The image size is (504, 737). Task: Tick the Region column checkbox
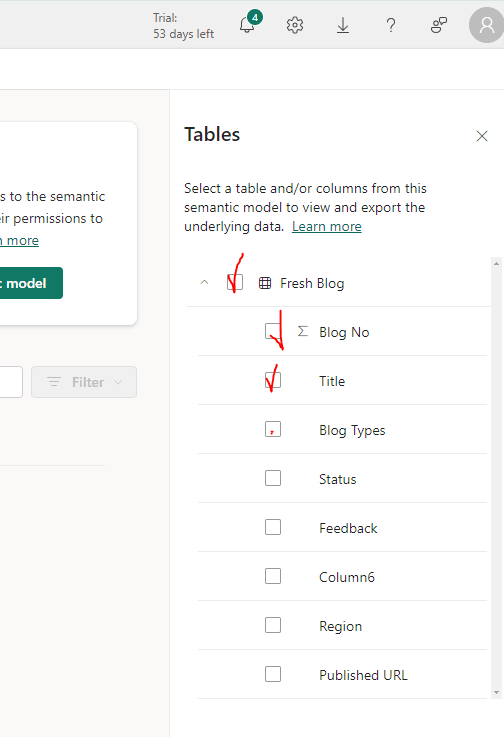(273, 625)
